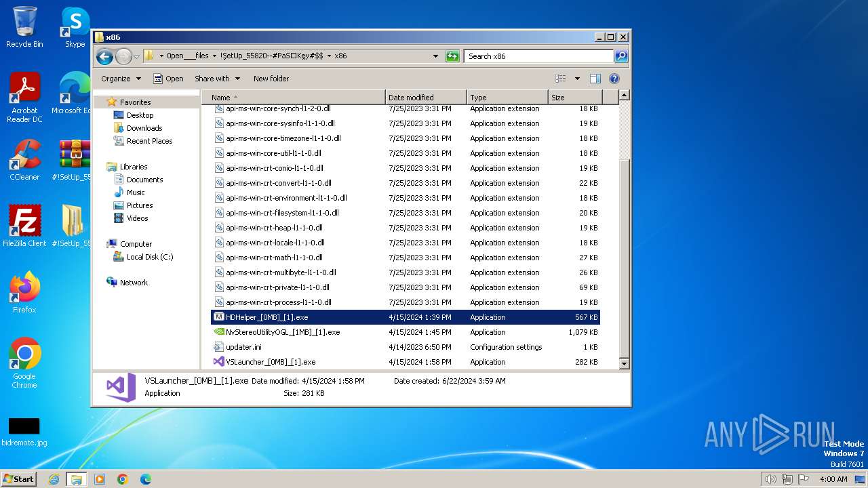Sort by Date modified column header
The height and width of the screenshot is (488, 868).
tap(426, 98)
